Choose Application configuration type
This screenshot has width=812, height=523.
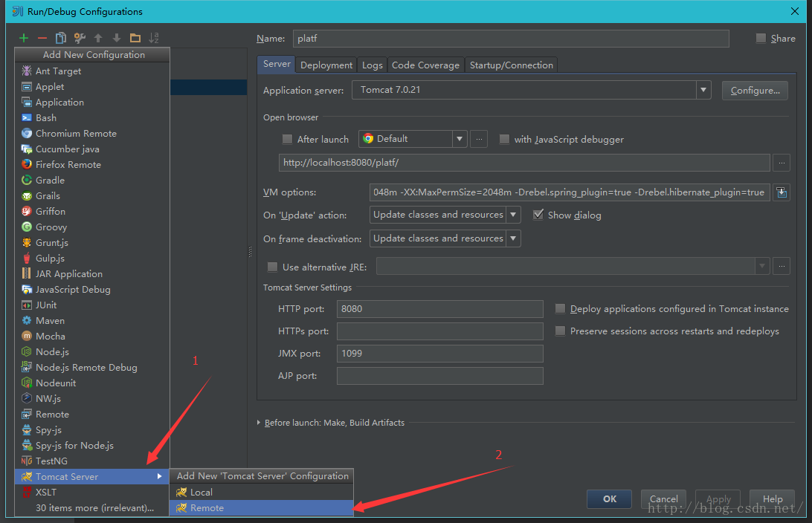coord(92,102)
